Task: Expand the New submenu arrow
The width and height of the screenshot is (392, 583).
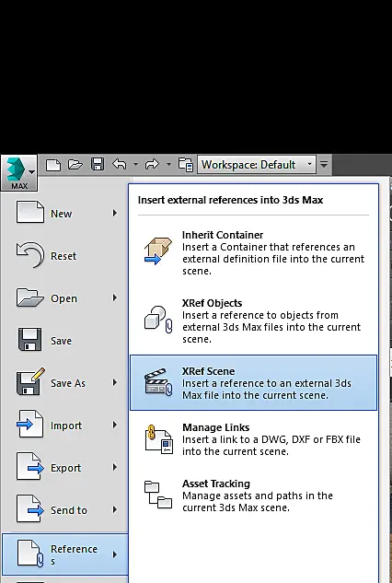Action: click(x=115, y=213)
